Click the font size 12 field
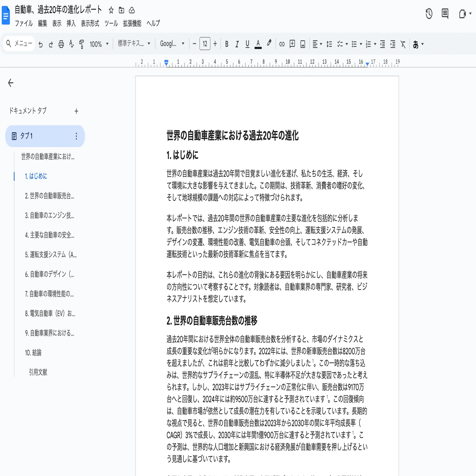The width and height of the screenshot is (476, 476). point(205,44)
